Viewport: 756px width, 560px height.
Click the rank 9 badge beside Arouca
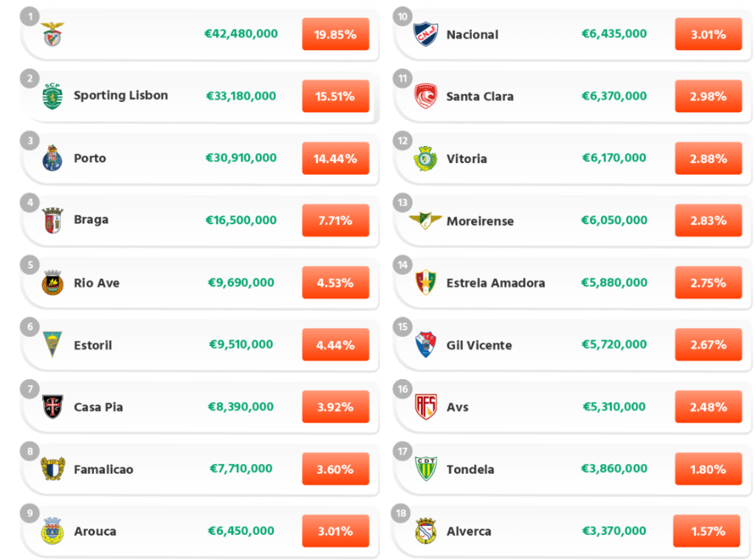click(30, 513)
